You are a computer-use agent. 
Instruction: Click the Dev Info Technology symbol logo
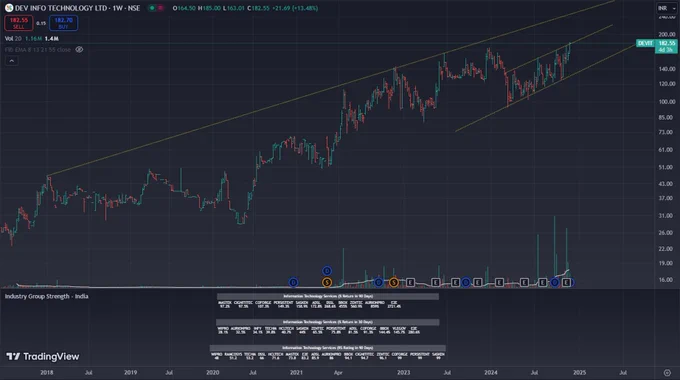coord(9,8)
